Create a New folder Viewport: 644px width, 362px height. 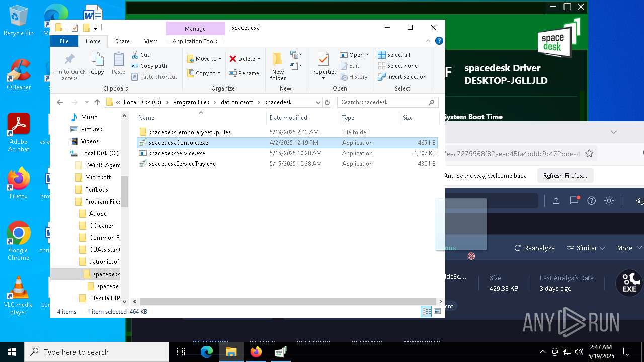[278, 66]
